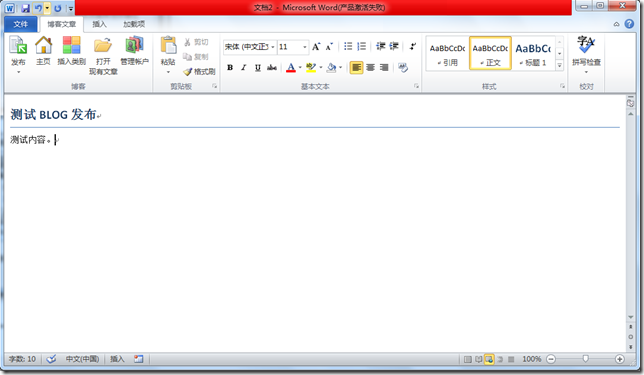Switch to the Add-ins (加载项) tab

(134, 24)
